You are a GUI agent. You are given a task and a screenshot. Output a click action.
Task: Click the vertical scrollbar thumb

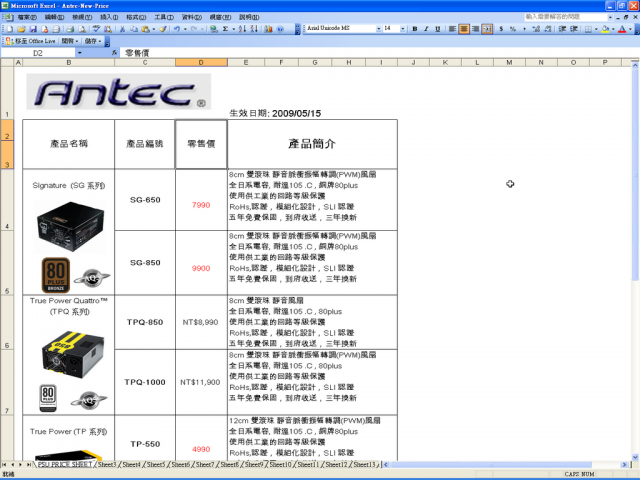click(635, 176)
